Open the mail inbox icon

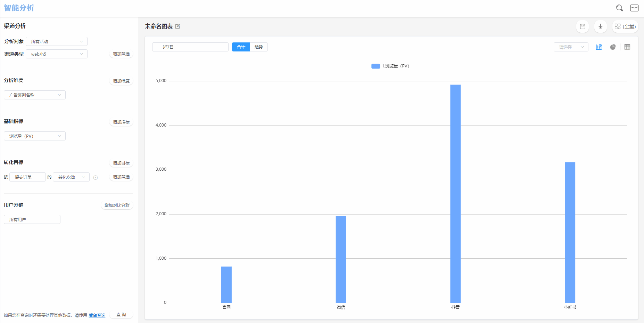[634, 8]
